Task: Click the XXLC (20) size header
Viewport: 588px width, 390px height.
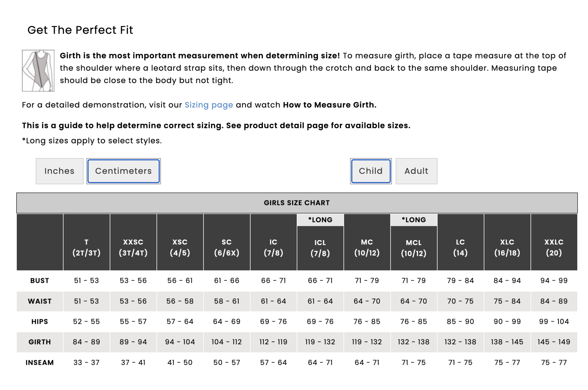Action: click(554, 247)
